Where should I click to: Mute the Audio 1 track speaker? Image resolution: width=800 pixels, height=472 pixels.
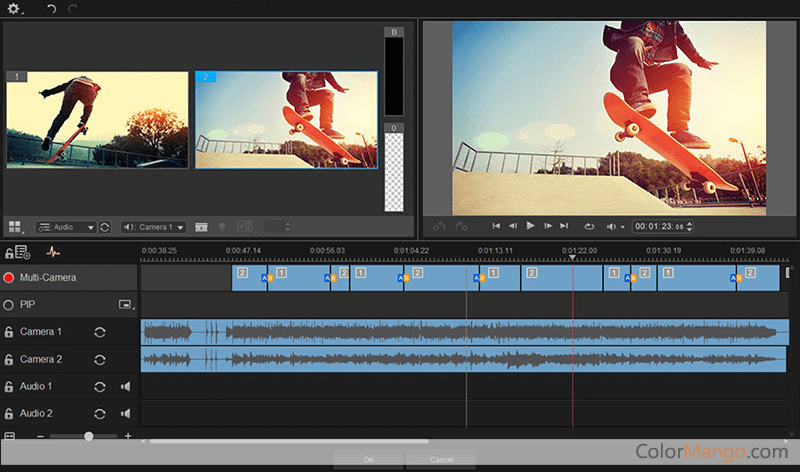click(x=126, y=386)
